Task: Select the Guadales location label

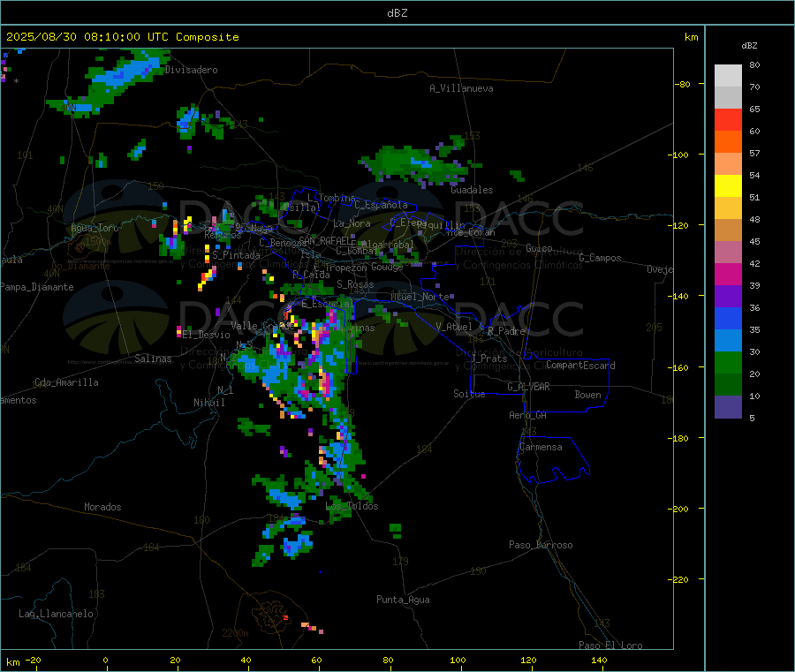Action: click(x=472, y=190)
